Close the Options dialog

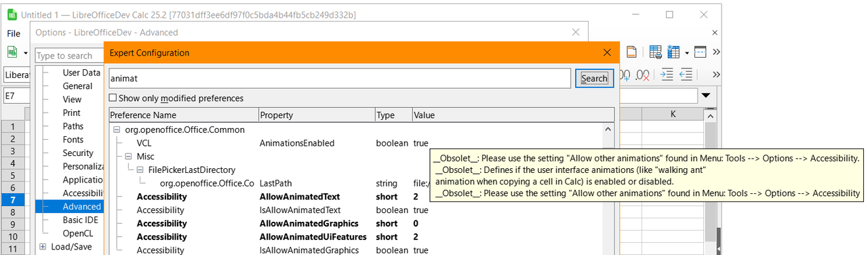[x=576, y=32]
